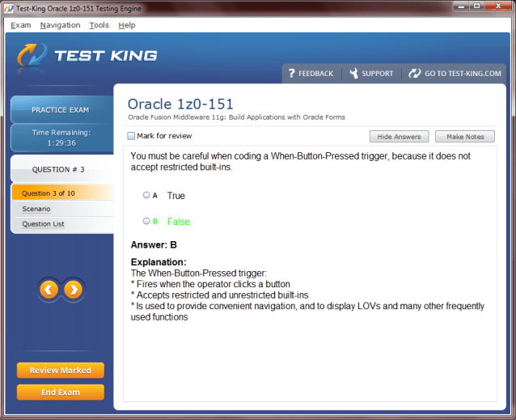Screen dimensions: 516x420
Task: Maximize the Testing Engine window
Action: coord(477,6)
